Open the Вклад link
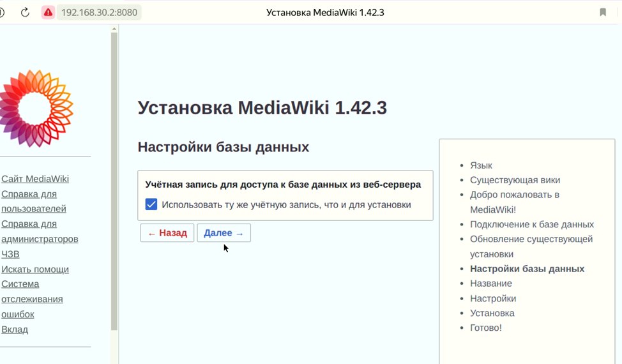 [15, 330]
